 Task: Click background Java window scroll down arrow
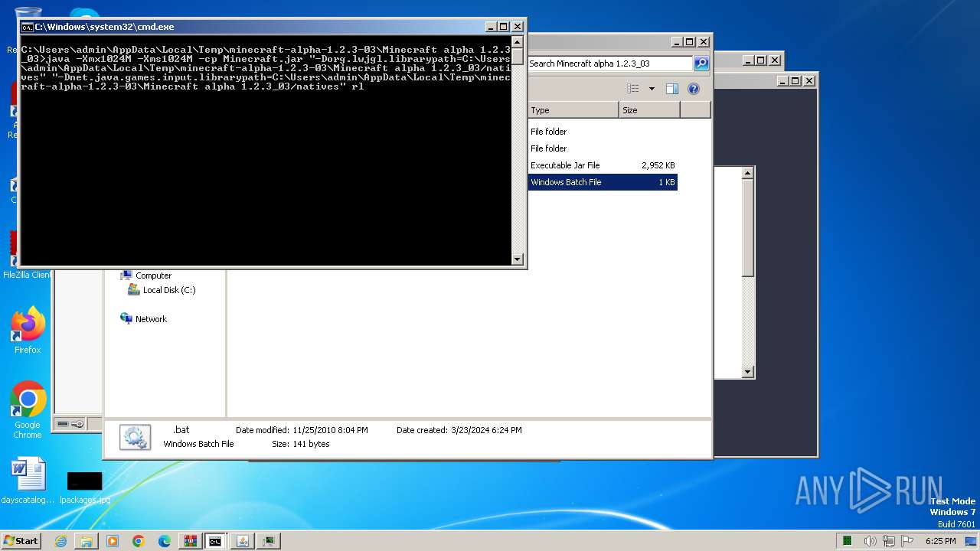coord(748,372)
